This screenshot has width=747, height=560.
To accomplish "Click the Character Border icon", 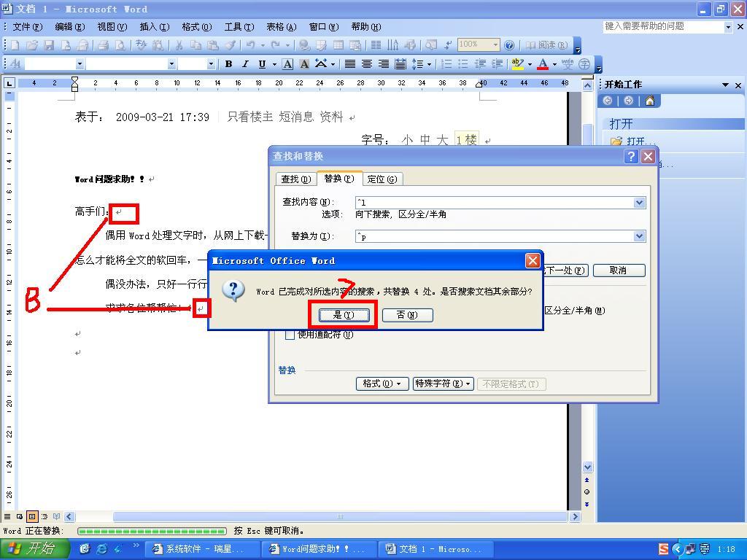I will [287, 64].
